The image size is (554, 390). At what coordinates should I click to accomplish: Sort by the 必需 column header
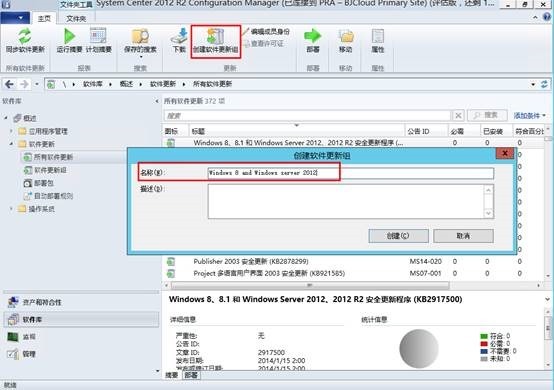pos(464,131)
